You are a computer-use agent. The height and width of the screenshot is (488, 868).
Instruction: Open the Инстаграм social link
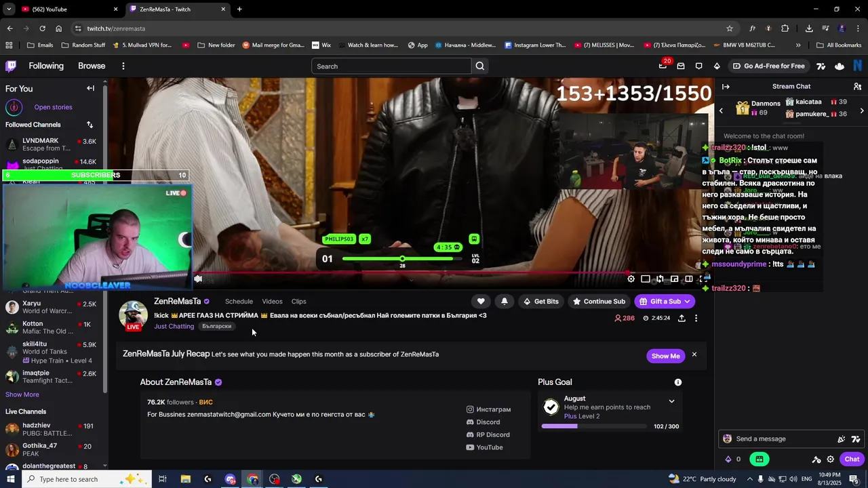(489, 409)
